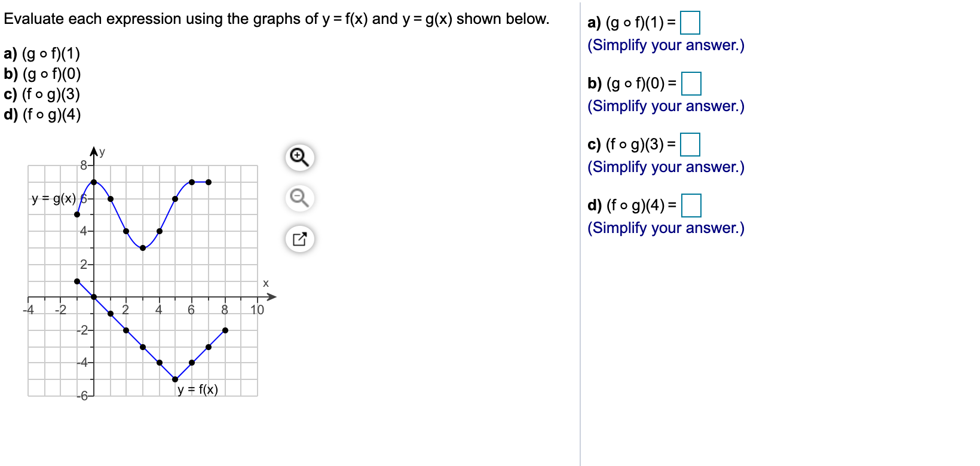Open graph in new window icon
This screenshot has width=980, height=466.
299,239
